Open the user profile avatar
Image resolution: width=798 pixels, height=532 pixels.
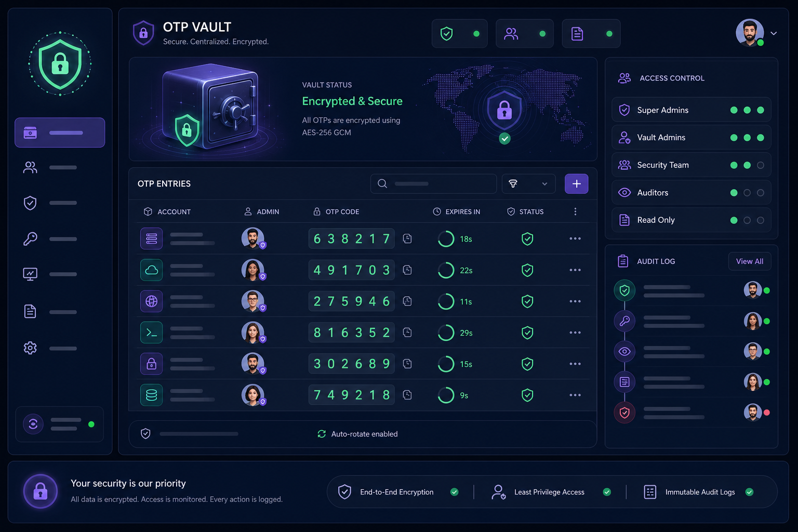pyautogui.click(x=750, y=33)
